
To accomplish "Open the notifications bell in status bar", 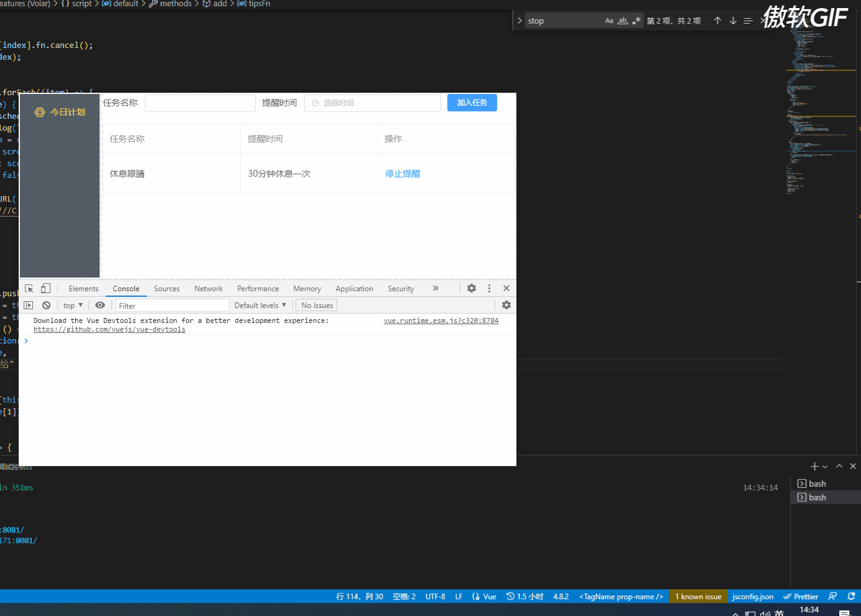I will (851, 596).
